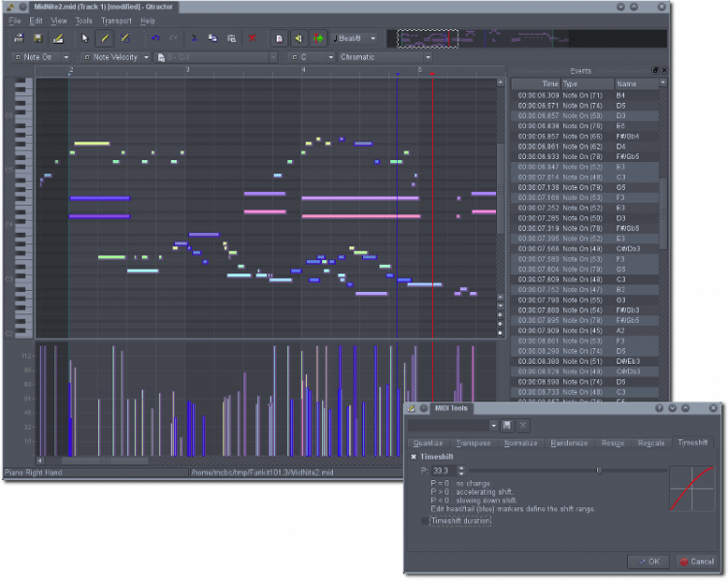The height and width of the screenshot is (582, 728).
Task: Click the P value field showing 33.3
Action: 444,470
